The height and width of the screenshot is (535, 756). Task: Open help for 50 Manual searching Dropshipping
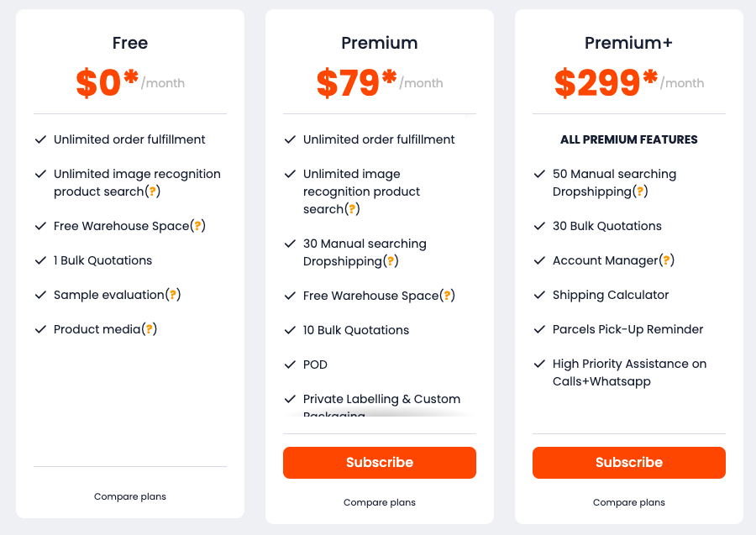coord(639,191)
